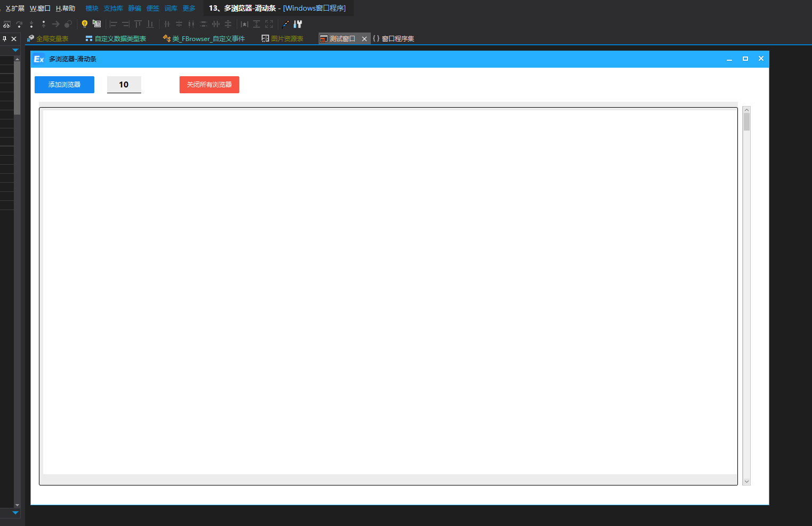Viewport: 812px width, 526px height.
Task: Switch to the 全局变量表 tab
Action: click(x=48, y=38)
